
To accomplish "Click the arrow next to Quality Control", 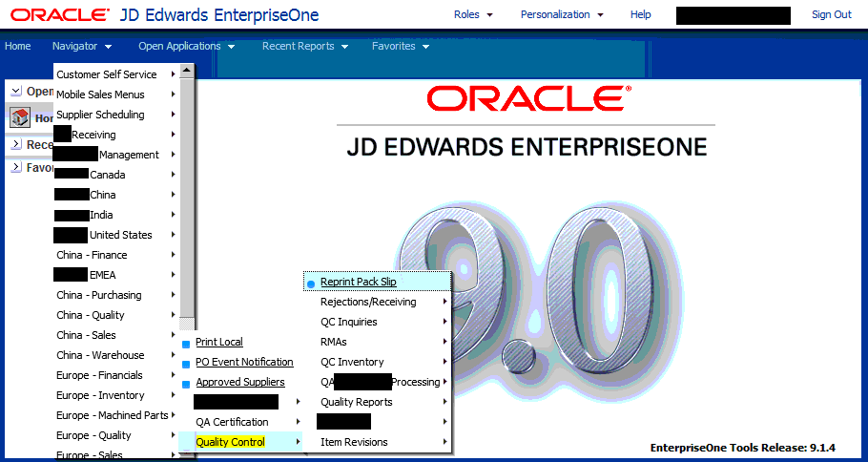I will [299, 442].
